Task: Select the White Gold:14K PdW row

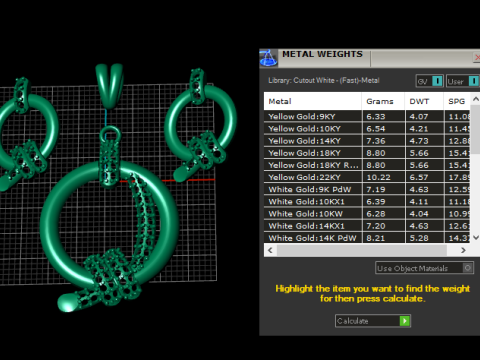Action: 367,238
